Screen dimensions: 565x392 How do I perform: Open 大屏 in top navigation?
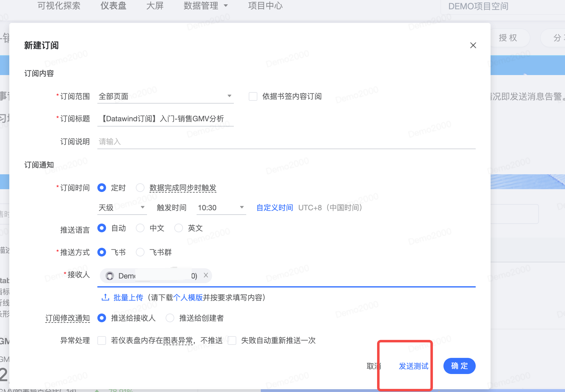pos(155,6)
